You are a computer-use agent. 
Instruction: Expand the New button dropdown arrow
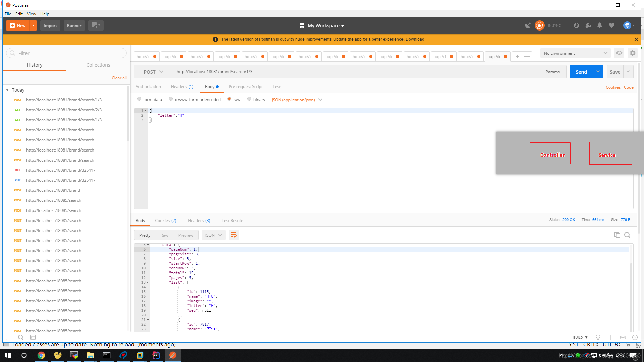point(33,25)
